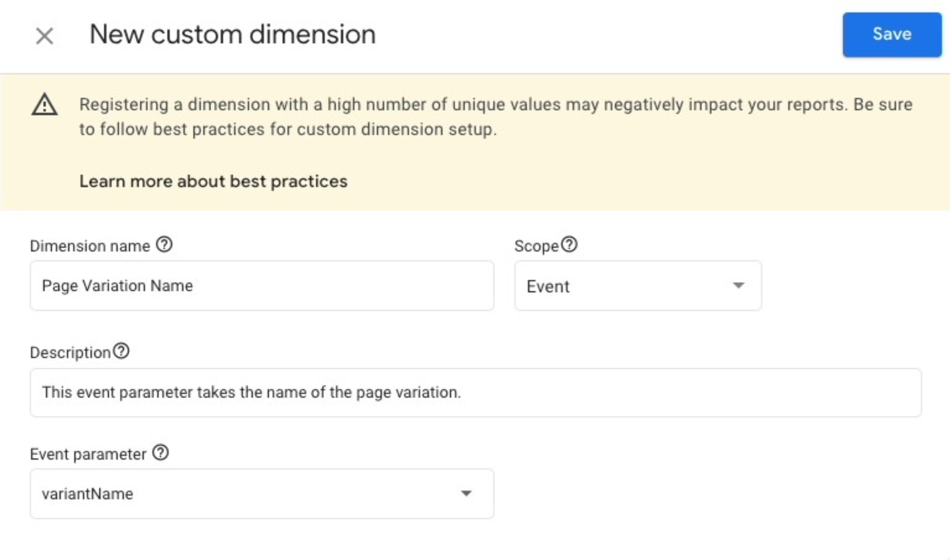Viewport: 950px width, 560px height.
Task: Focus the Description text field
Action: (476, 393)
